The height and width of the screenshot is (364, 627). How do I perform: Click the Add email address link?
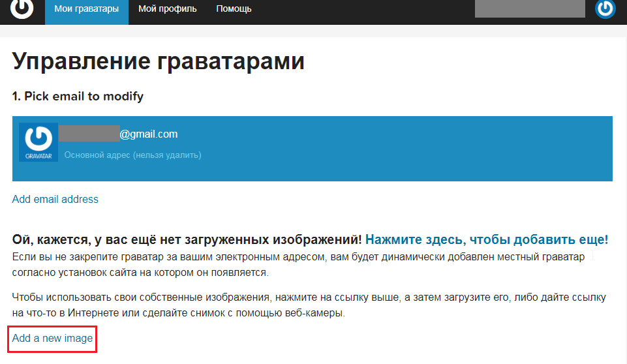(55, 199)
